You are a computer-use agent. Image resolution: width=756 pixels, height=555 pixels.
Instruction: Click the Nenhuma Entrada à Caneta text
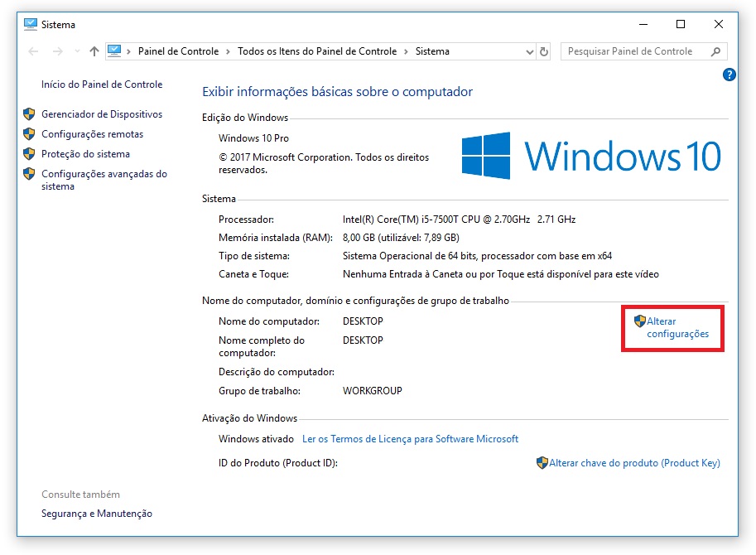coord(500,274)
